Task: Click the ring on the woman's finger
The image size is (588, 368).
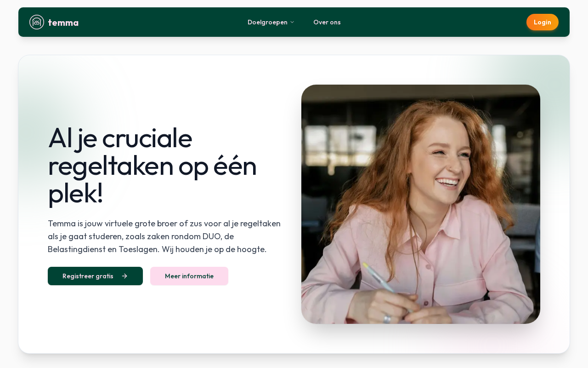Action: (387, 318)
